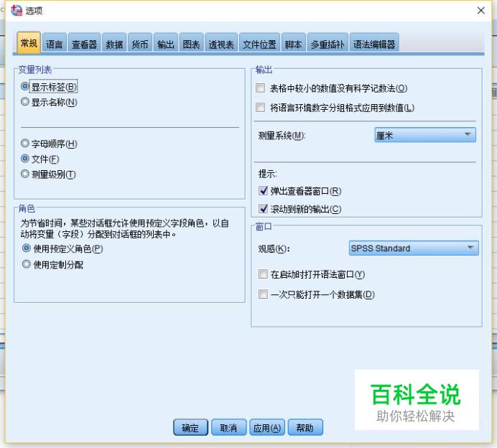Click the 窗口 group label
The image size is (497, 448).
[x=264, y=227]
